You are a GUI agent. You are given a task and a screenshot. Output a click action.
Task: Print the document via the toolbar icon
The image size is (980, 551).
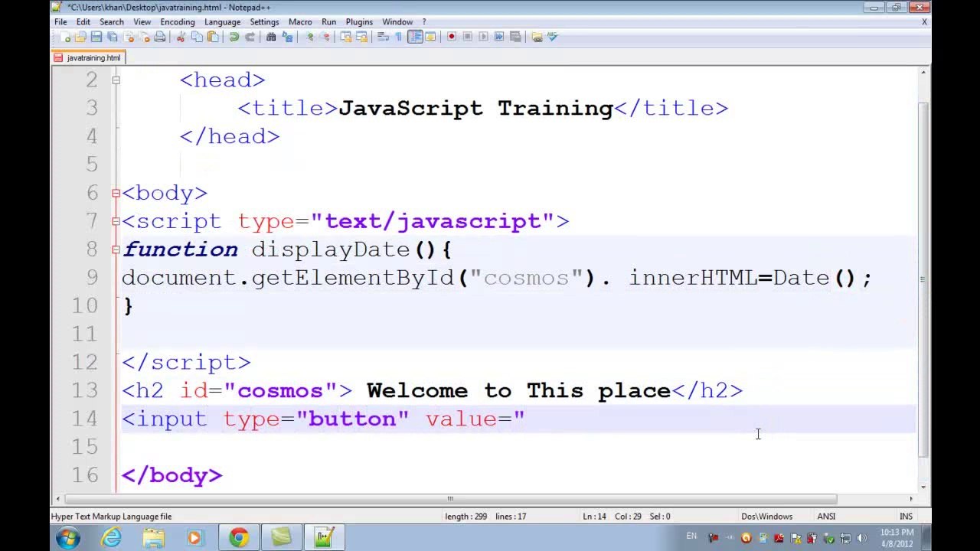[159, 37]
